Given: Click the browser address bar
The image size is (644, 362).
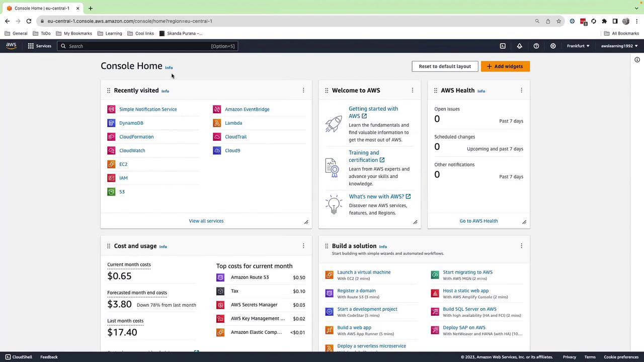Looking at the screenshot, I should [287, 21].
